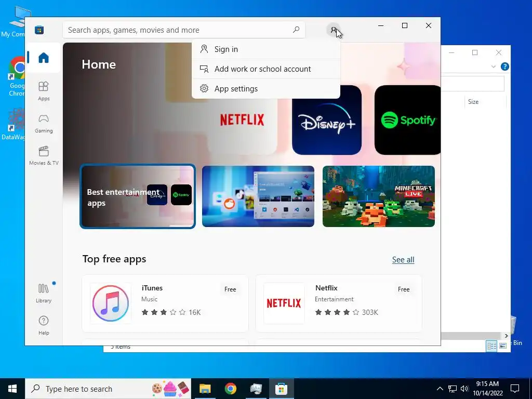Screen dimensions: 532x399
Task: Open the Microsoft Store preview banner card
Action: 258,196
